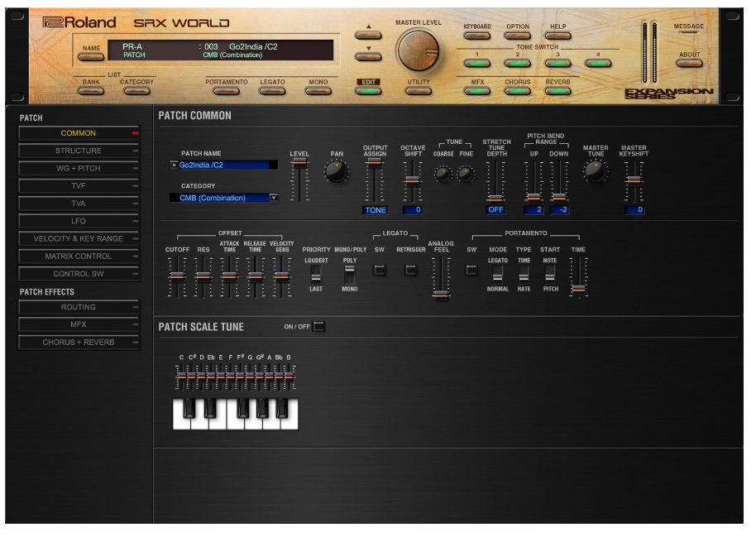The image size is (756, 537).
Task: Click the Master Keyshift slider
Action: (x=634, y=181)
